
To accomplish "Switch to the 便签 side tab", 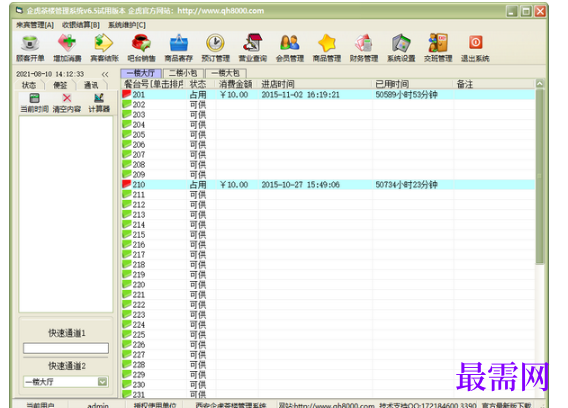I will pos(60,85).
